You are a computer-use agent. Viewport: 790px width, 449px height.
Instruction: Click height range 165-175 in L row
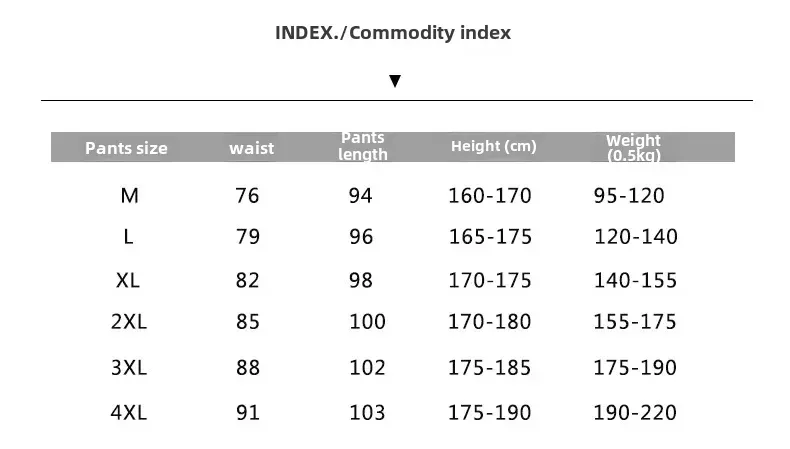click(x=490, y=236)
